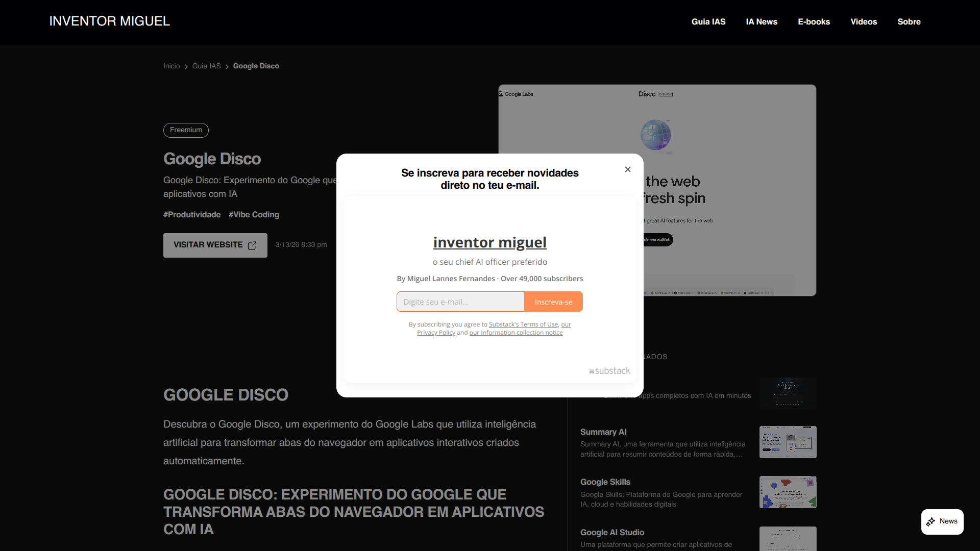Open the Privacy Policy link
The image size is (980, 551).
point(436,332)
